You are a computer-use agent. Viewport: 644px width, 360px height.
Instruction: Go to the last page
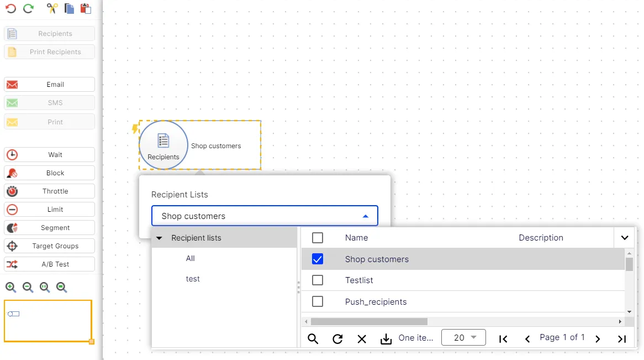coord(622,339)
